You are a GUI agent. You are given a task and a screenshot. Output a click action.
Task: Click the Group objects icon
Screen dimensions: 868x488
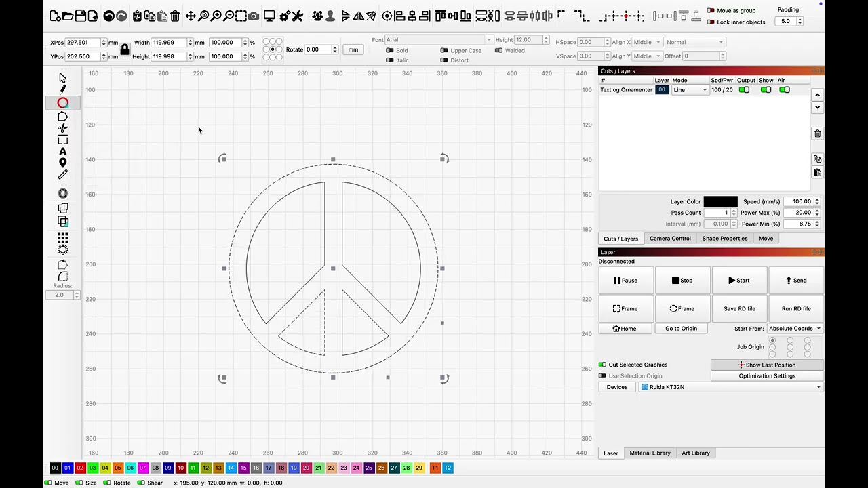317,16
